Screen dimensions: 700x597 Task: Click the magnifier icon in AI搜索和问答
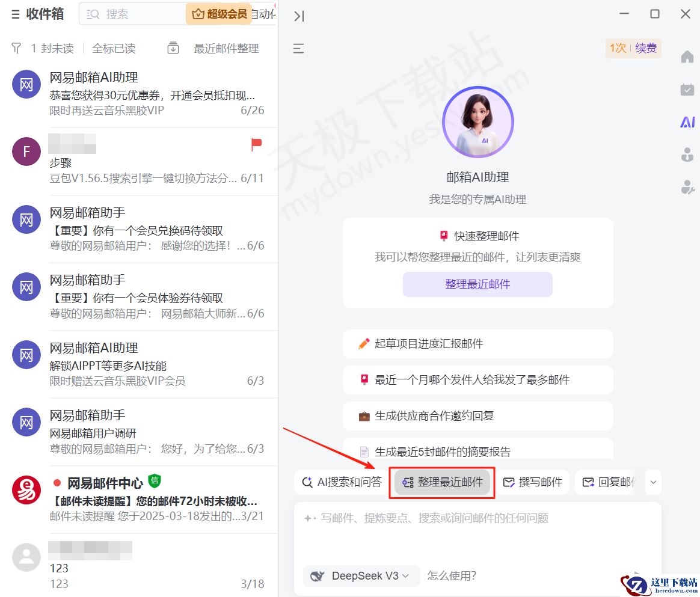click(307, 482)
